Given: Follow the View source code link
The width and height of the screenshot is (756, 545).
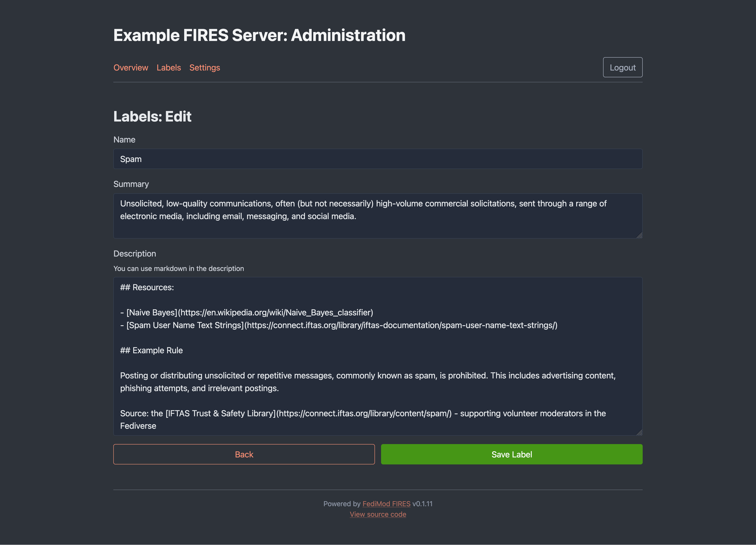Looking at the screenshot, I should point(378,514).
